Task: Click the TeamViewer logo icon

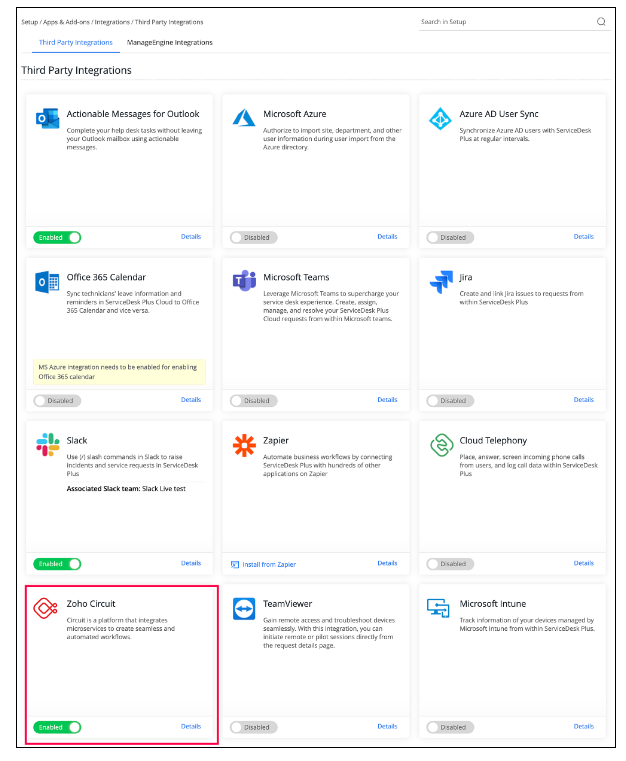Action: pos(244,609)
